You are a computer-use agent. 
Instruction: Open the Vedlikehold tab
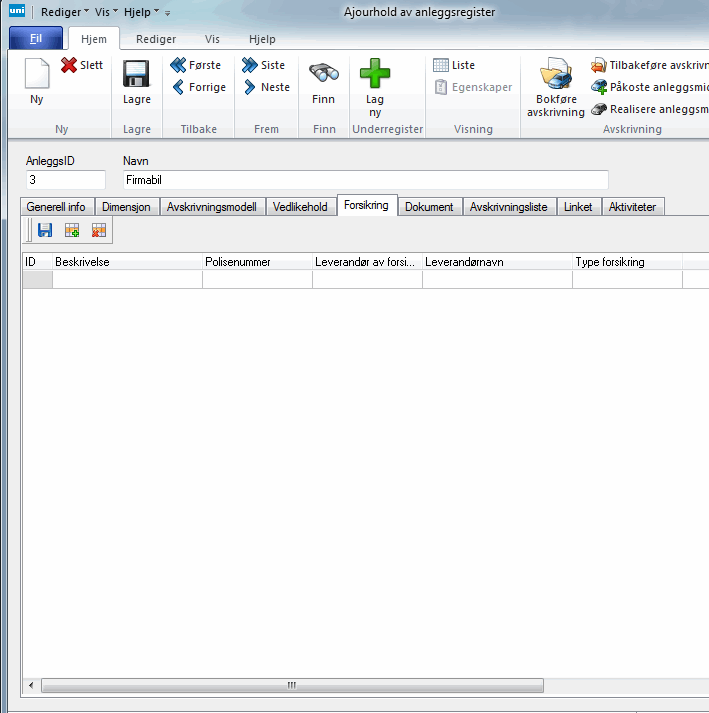tap(300, 207)
